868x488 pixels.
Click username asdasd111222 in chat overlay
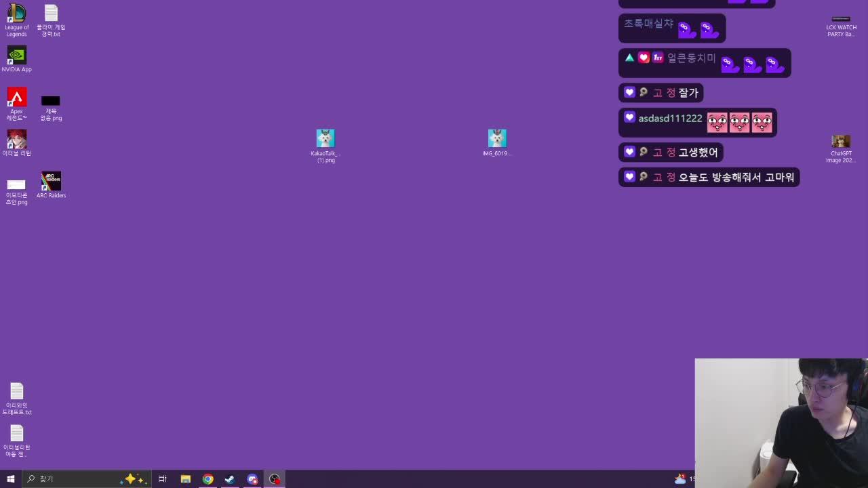[670, 119]
